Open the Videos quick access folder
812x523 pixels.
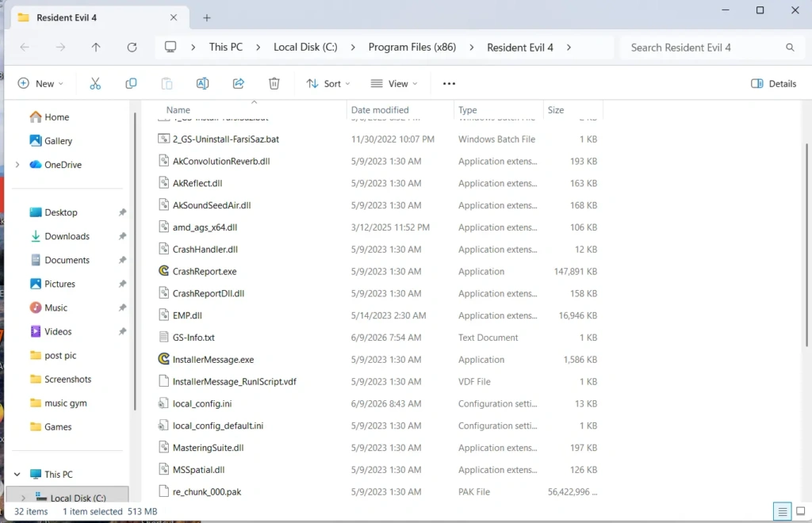click(x=51, y=331)
